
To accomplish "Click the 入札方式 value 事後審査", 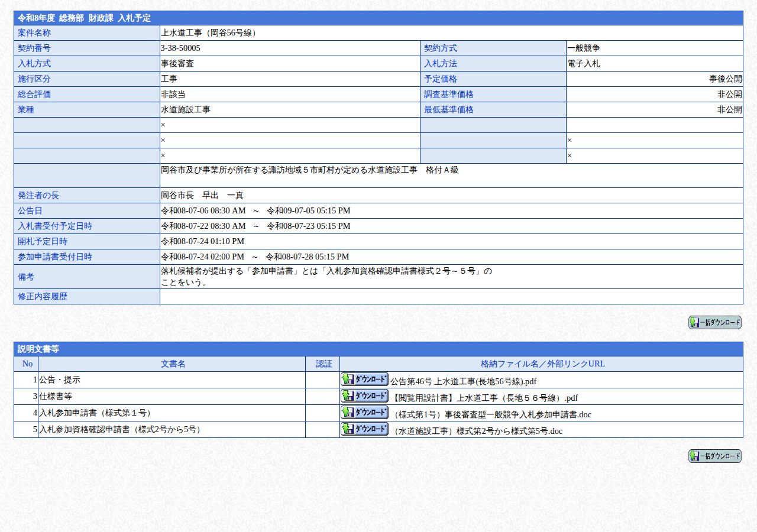I will (177, 64).
